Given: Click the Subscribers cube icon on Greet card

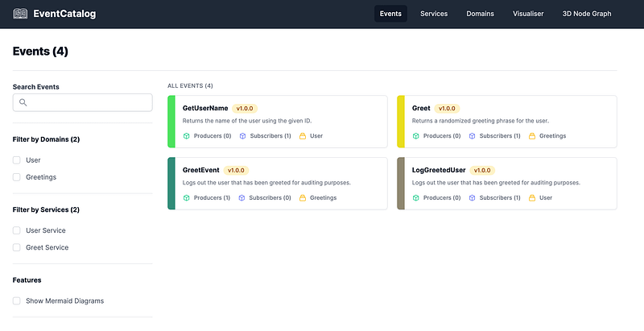Looking at the screenshot, I should [473, 136].
